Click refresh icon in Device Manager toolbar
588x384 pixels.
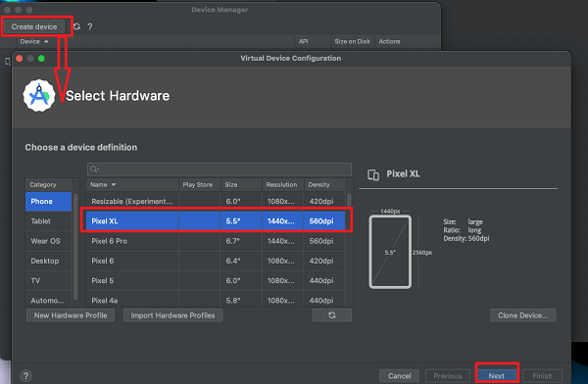coord(76,26)
